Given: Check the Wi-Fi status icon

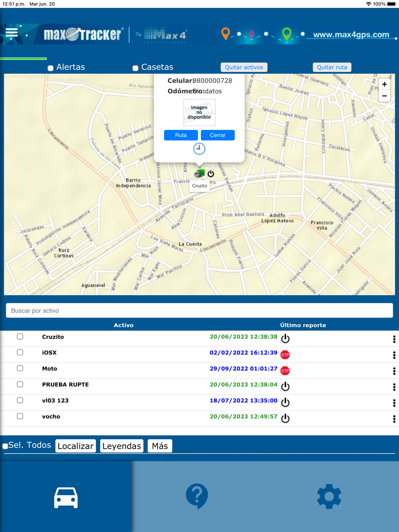Looking at the screenshot, I should pyautogui.click(x=368, y=4).
